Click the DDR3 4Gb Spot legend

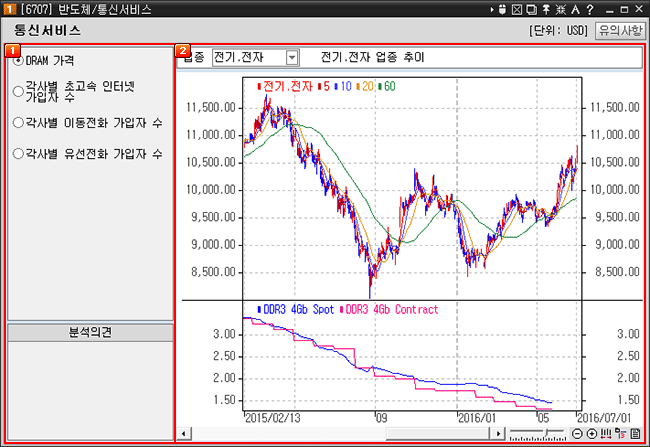pyautogui.click(x=296, y=310)
